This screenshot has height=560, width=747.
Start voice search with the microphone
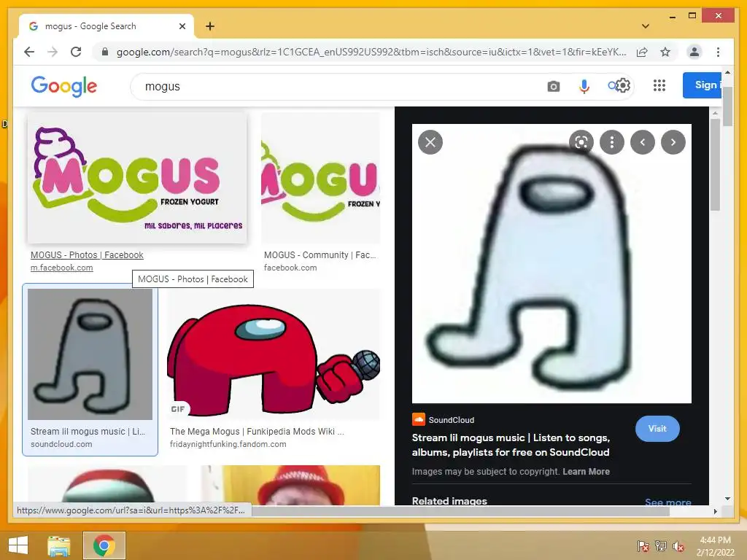[584, 86]
